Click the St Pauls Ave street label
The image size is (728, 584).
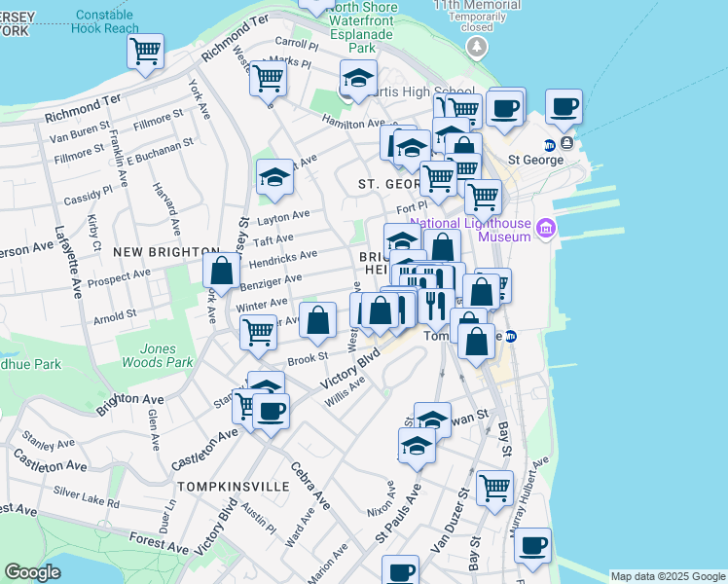tap(398, 514)
